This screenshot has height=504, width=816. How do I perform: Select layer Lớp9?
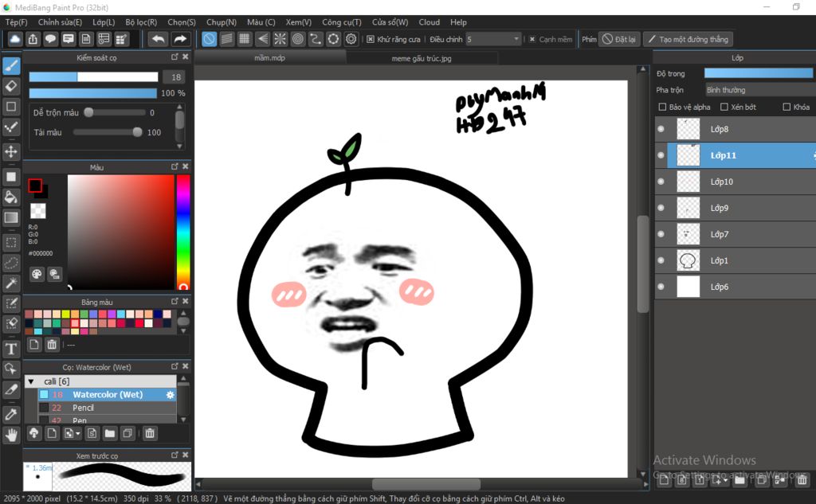(x=735, y=208)
